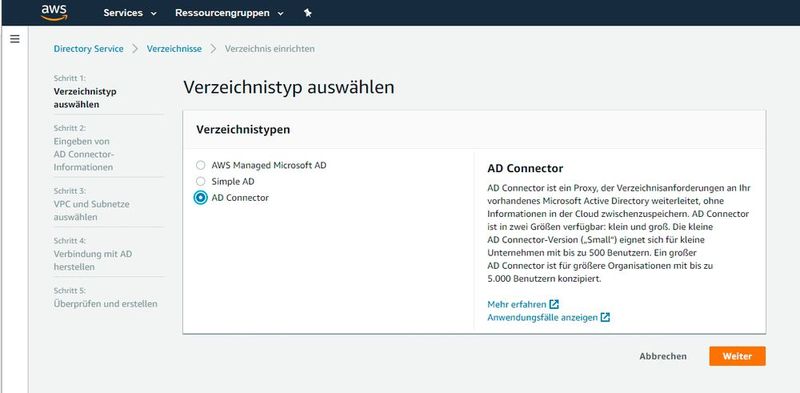Expand the Services dropdown menu

coord(130,13)
